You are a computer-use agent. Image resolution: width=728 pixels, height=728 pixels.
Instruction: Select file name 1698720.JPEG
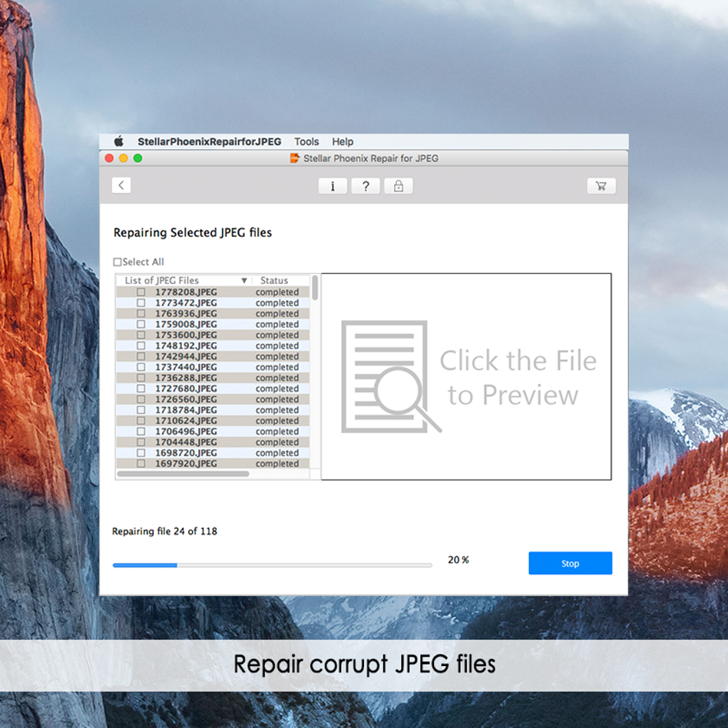186,453
